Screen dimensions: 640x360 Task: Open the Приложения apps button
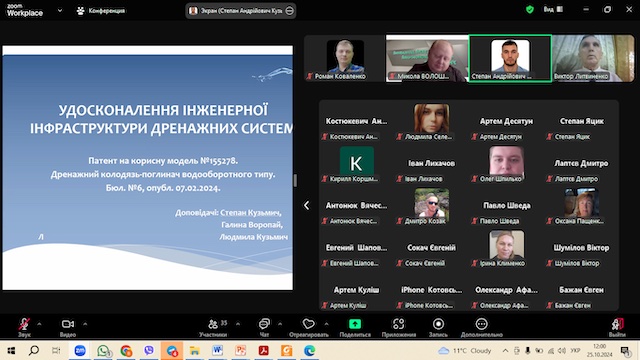click(399, 327)
